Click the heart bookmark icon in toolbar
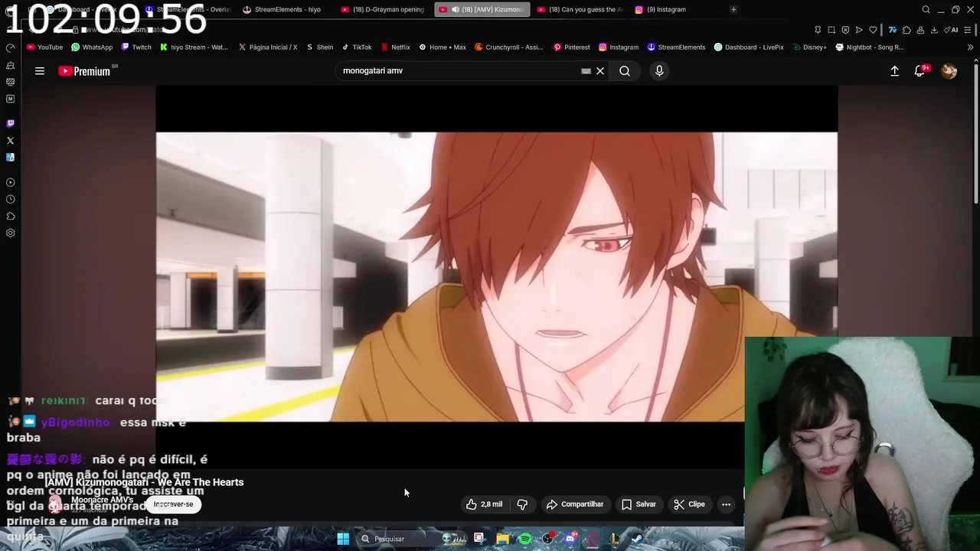 click(873, 30)
